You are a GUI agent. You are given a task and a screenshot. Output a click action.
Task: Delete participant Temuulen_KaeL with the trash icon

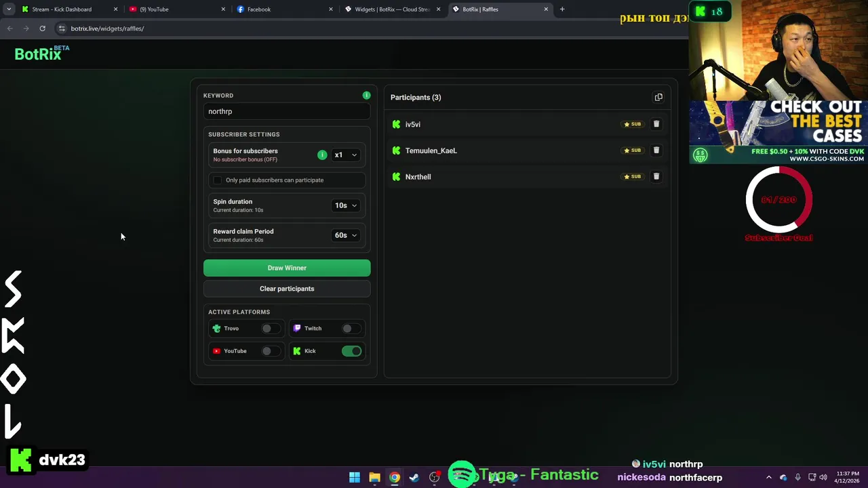click(656, 150)
